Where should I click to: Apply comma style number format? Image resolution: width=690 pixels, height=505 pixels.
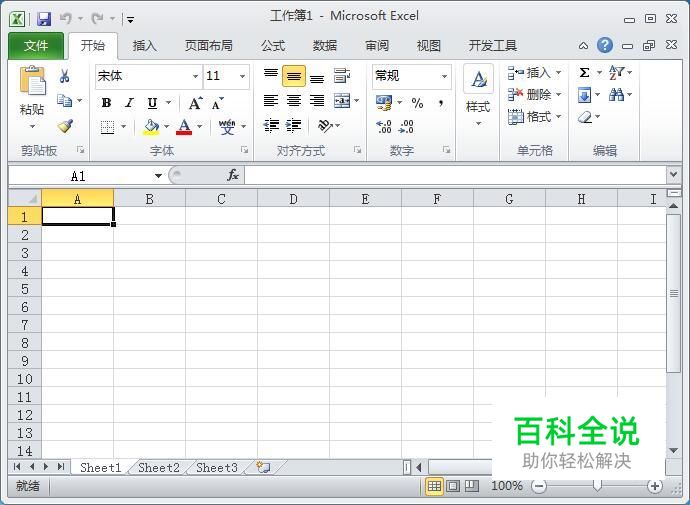coord(440,103)
